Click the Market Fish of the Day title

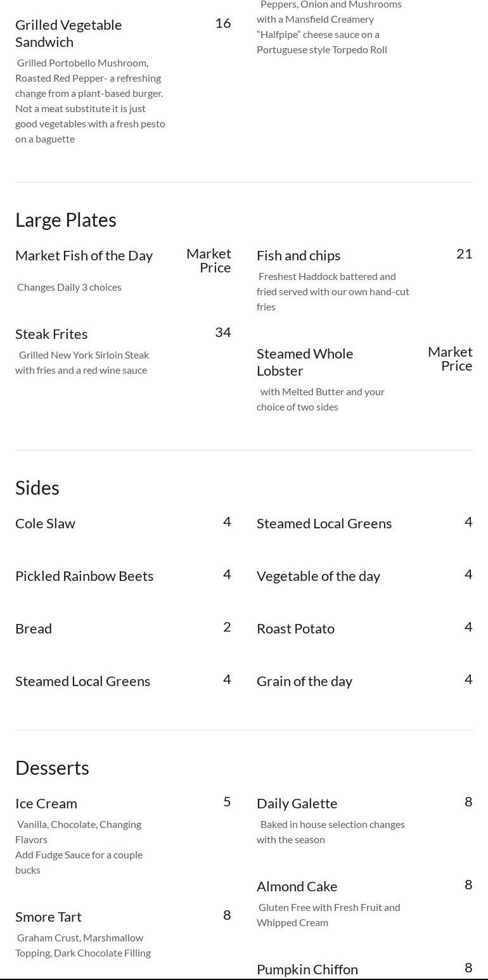pos(84,255)
